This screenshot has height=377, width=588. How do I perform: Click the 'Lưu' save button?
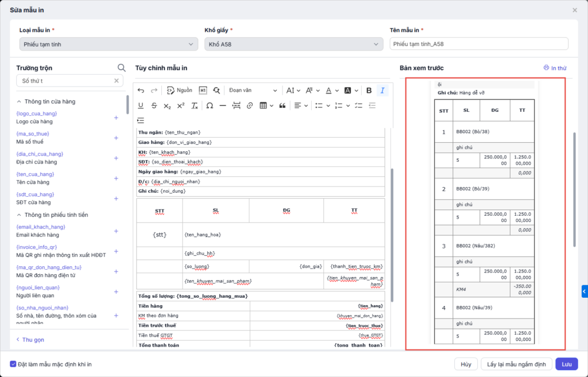click(x=566, y=364)
